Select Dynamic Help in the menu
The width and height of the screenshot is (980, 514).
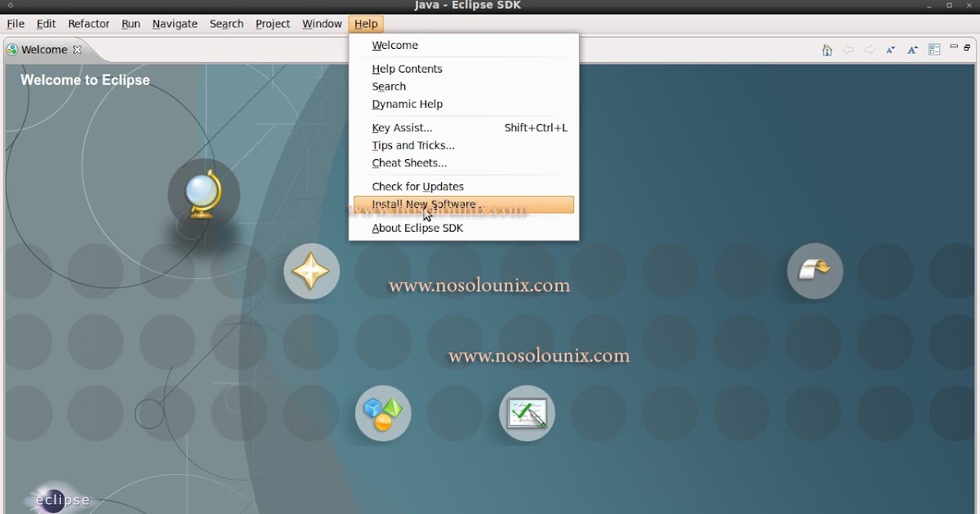tap(407, 104)
